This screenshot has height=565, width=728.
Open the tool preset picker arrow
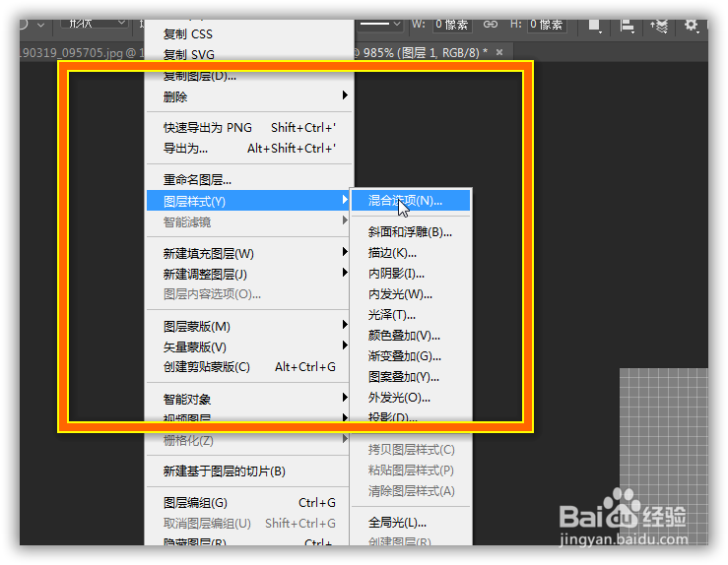point(40,25)
